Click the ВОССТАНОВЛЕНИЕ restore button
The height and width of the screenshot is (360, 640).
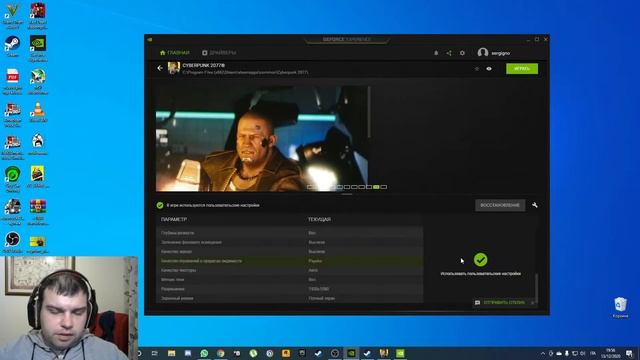click(x=500, y=205)
